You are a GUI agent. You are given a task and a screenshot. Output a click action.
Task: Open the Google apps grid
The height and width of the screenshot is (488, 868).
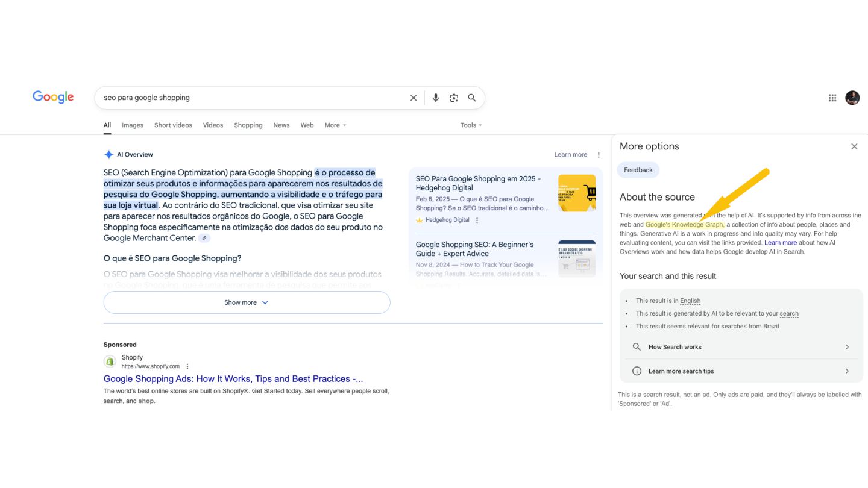click(x=832, y=98)
